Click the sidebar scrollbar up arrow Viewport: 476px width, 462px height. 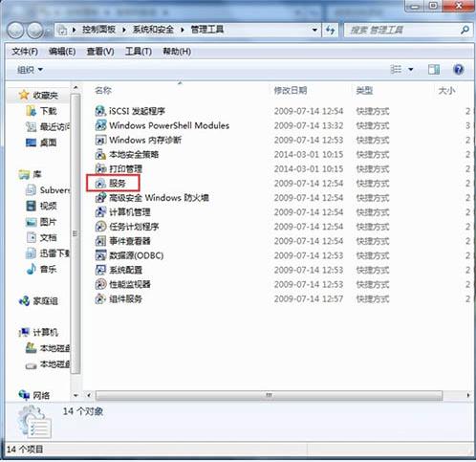point(76,87)
